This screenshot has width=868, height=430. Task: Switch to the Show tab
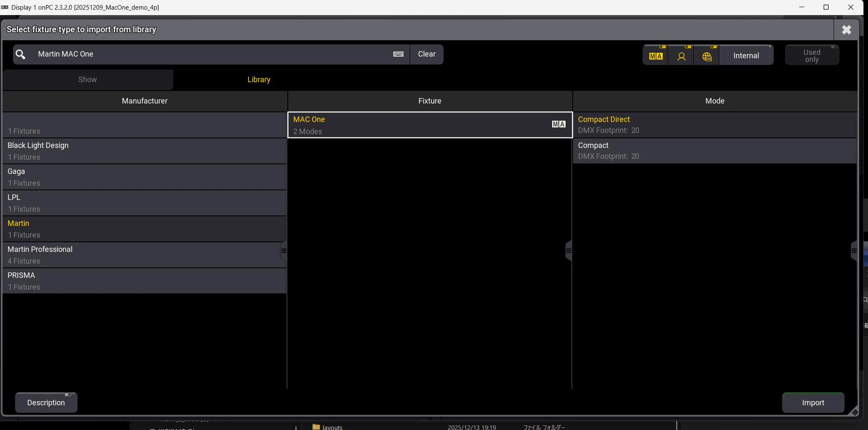[x=88, y=80]
